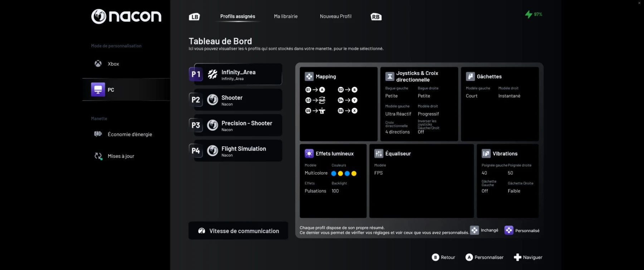This screenshot has width=644, height=270.
Task: Click the A Personnaliser button
Action: coord(484,257)
